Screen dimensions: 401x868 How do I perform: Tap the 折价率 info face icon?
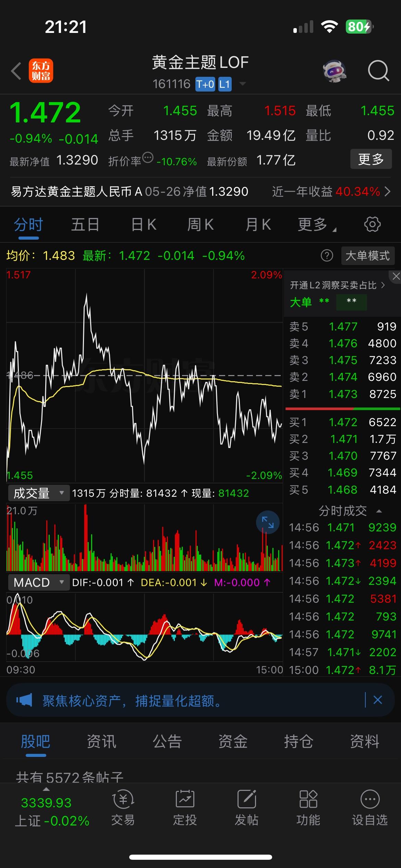click(148, 158)
